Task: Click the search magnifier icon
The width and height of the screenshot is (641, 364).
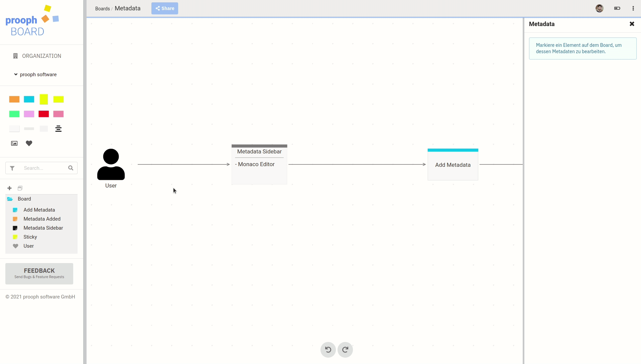Action: coord(71,168)
